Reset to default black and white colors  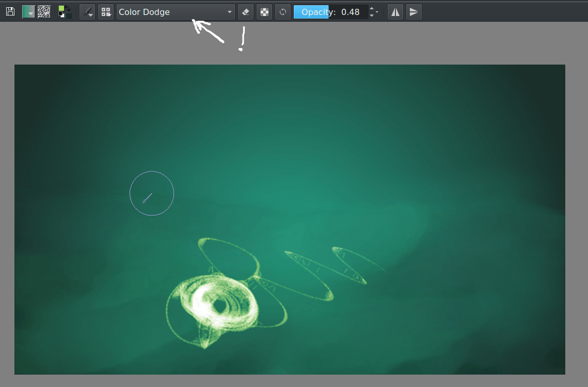[x=61, y=16]
